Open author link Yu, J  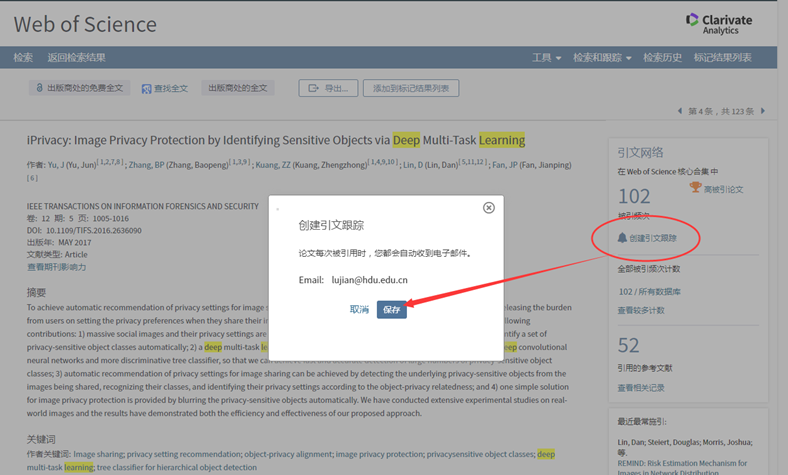56,165
